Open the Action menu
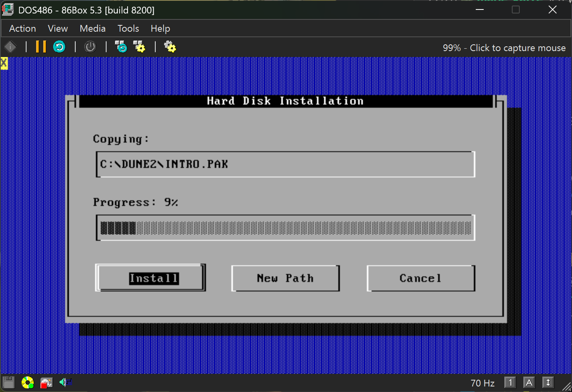The width and height of the screenshot is (572, 392). [23, 29]
